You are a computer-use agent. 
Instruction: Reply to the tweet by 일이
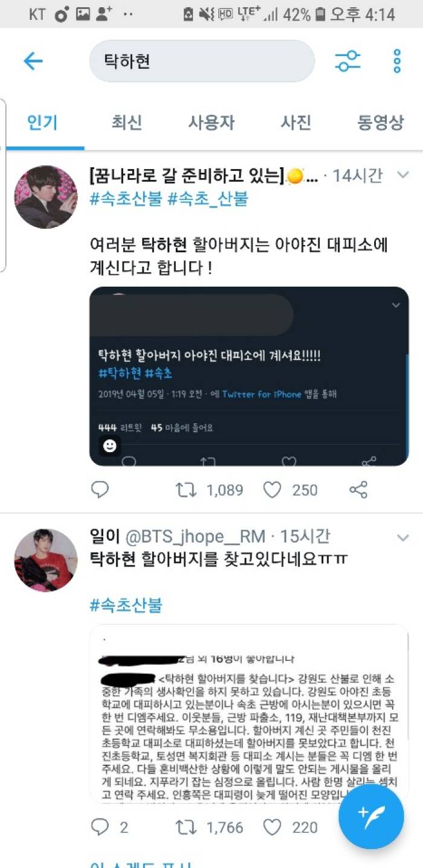(x=100, y=826)
